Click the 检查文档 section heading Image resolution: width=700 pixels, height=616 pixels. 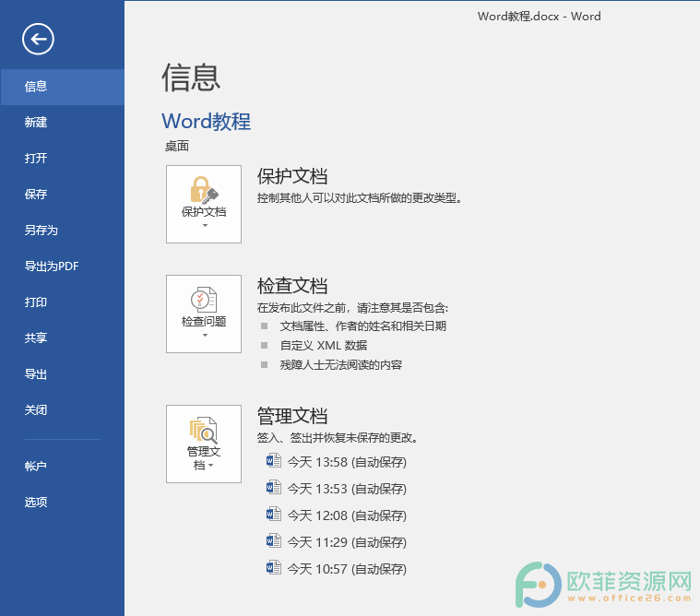(x=292, y=286)
